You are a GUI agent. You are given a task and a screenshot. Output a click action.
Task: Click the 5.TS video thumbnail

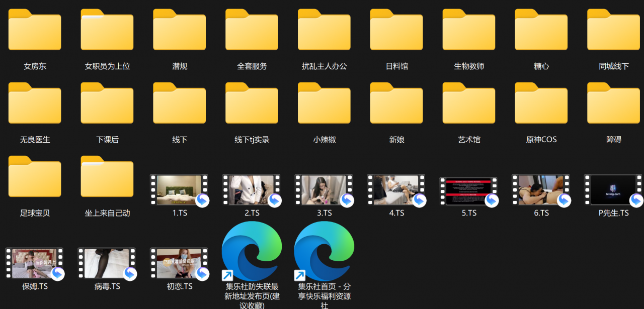(x=468, y=191)
